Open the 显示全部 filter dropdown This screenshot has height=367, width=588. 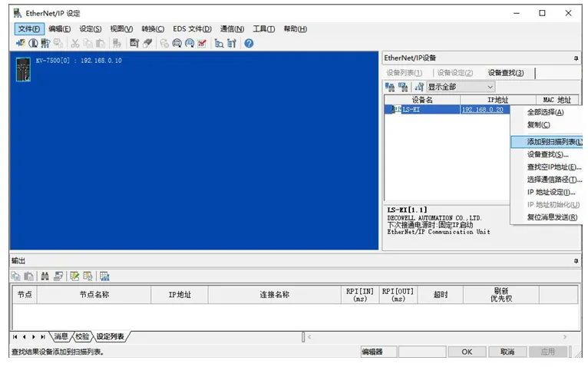[x=461, y=88]
